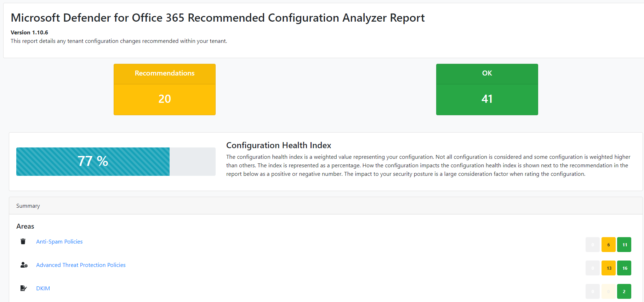This screenshot has height=302, width=644.
Task: Open the Anti-Spam Policies link
Action: click(x=59, y=241)
